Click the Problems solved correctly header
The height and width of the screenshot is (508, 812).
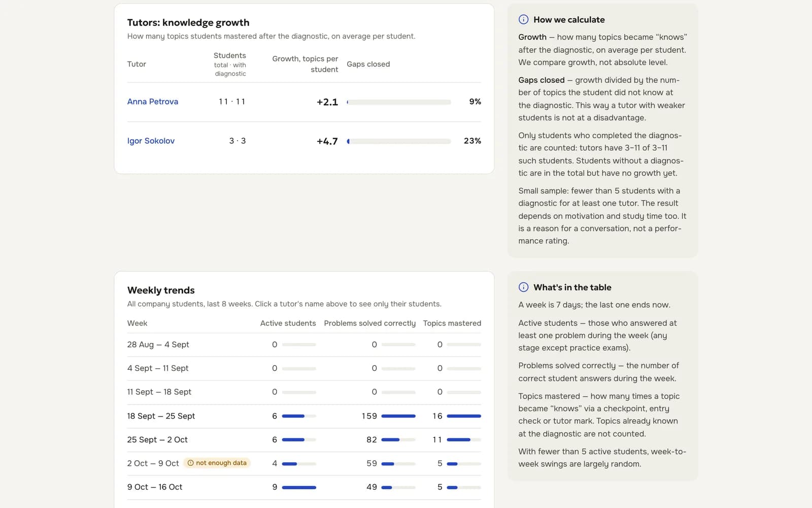[x=369, y=323]
